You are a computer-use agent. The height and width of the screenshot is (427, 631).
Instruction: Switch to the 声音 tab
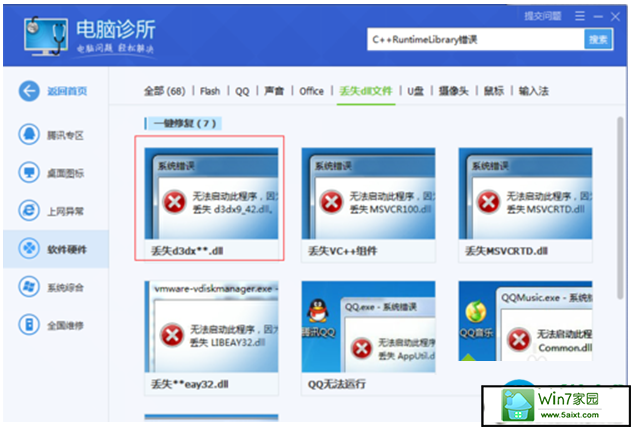click(274, 91)
